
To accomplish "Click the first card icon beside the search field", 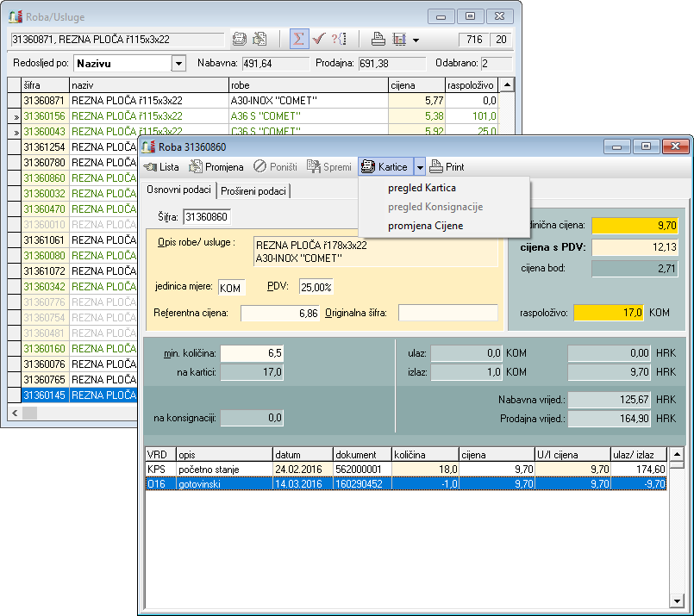I will pos(240,40).
